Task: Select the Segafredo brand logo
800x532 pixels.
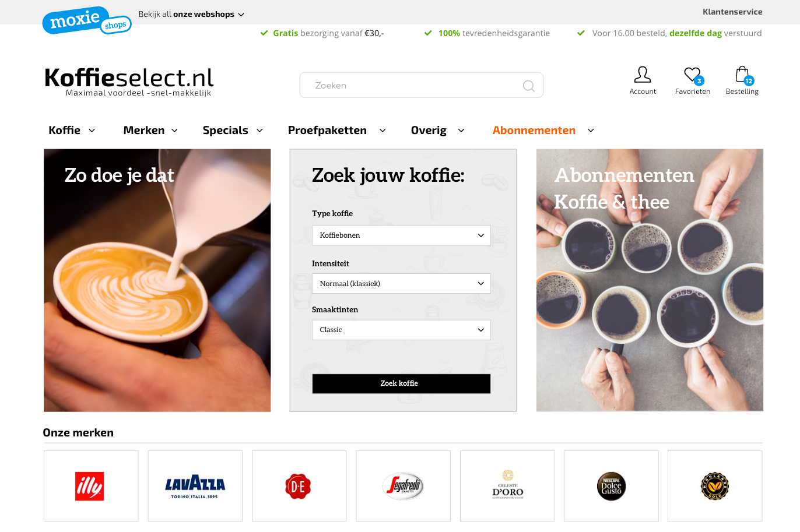Action: (x=403, y=486)
